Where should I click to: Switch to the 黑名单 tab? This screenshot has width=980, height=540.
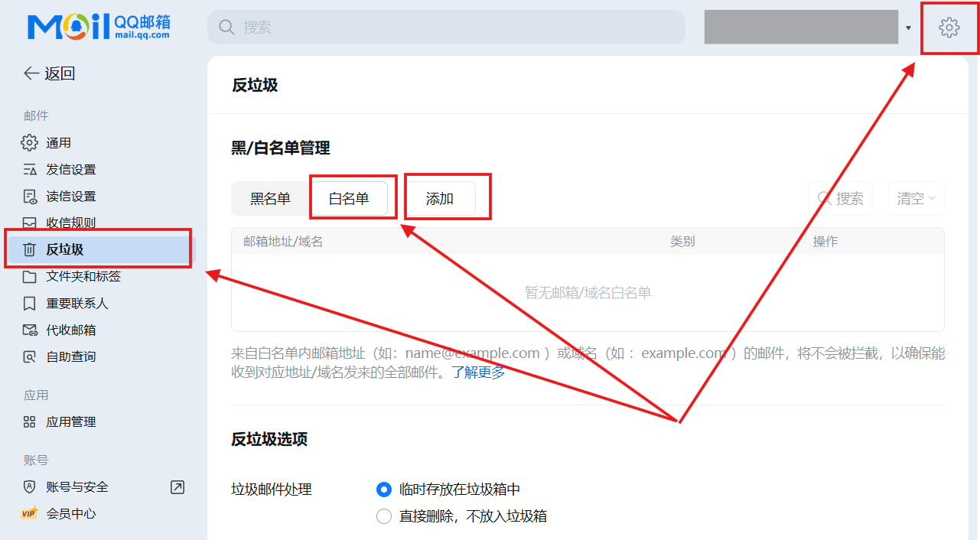270,199
